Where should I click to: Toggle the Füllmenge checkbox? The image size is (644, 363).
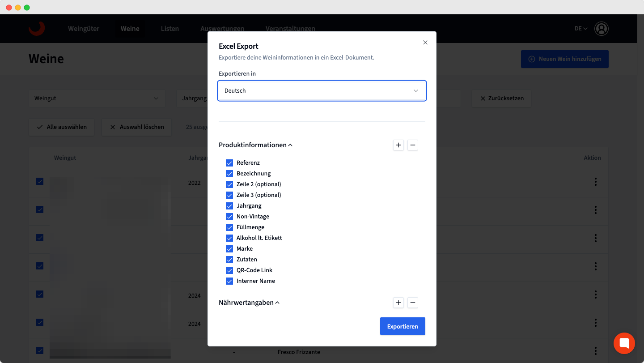(229, 227)
